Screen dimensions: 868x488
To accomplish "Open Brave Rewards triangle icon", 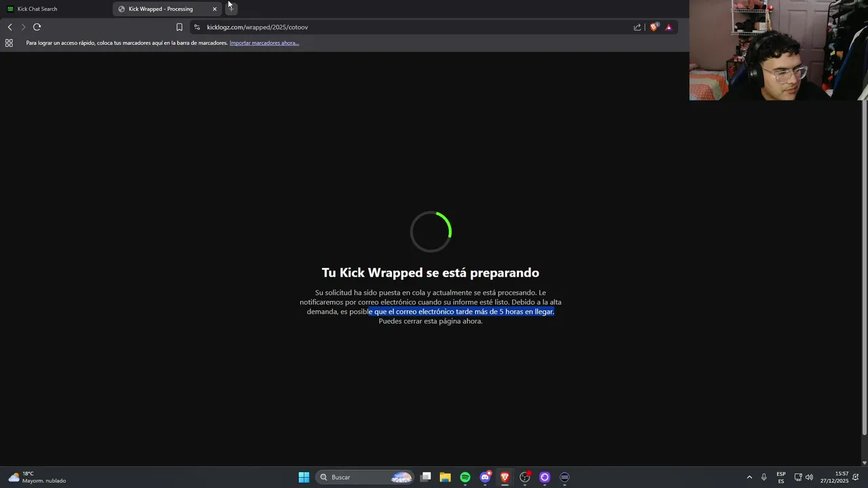I will click(x=669, y=27).
